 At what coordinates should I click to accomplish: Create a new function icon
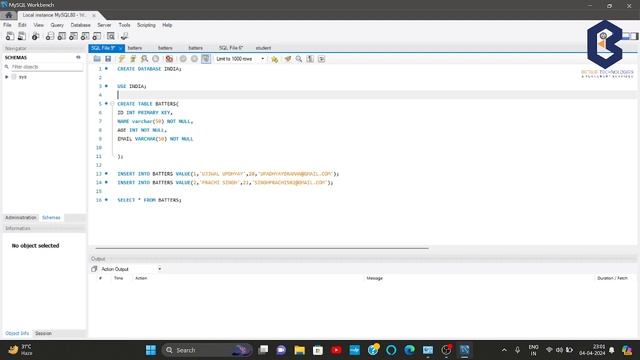pos(97,36)
